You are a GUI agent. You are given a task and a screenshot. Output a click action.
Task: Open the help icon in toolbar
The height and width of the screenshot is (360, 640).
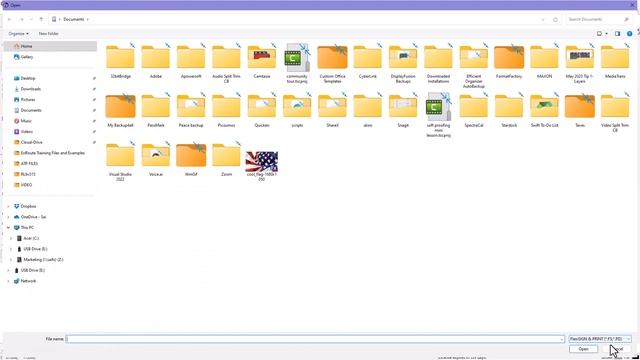(x=629, y=33)
